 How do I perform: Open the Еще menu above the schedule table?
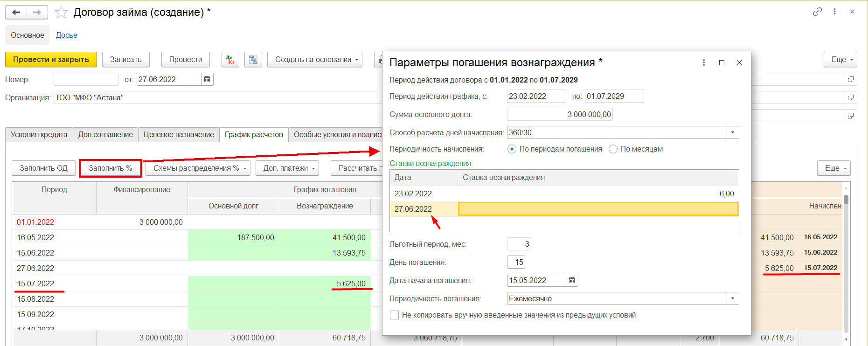tap(834, 168)
